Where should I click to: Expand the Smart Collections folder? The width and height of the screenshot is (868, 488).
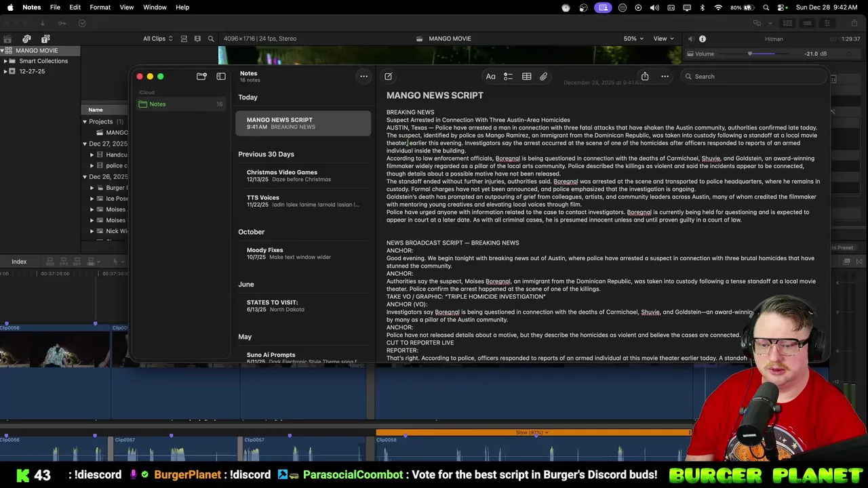5,61
